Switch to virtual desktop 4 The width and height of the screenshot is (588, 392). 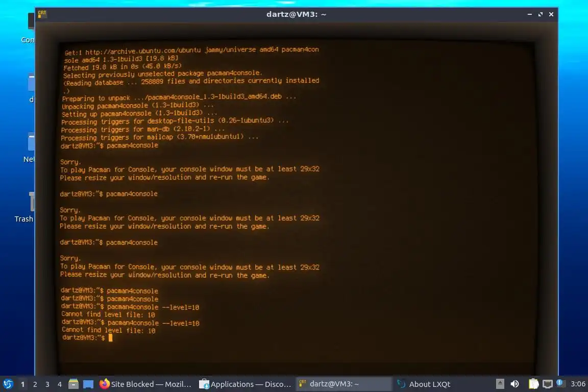click(x=60, y=384)
